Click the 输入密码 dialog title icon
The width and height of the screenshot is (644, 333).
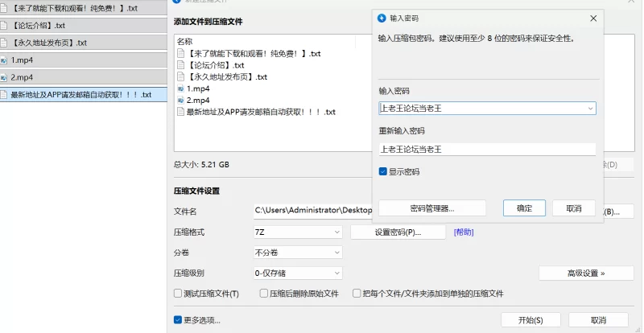(382, 18)
